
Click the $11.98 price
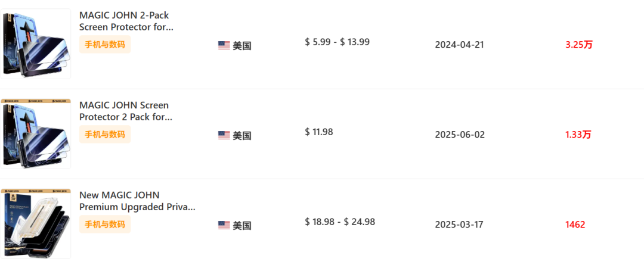point(318,132)
